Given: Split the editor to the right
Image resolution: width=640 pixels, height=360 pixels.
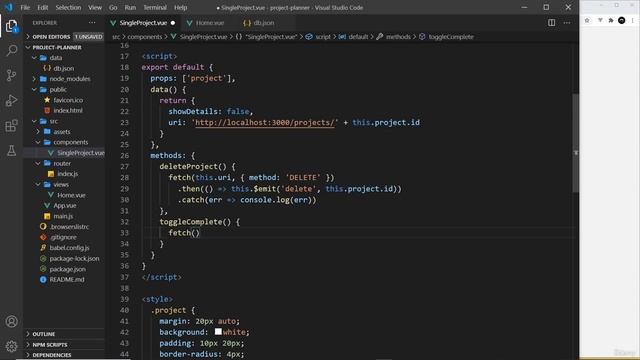Looking at the screenshot, I should coord(551,23).
